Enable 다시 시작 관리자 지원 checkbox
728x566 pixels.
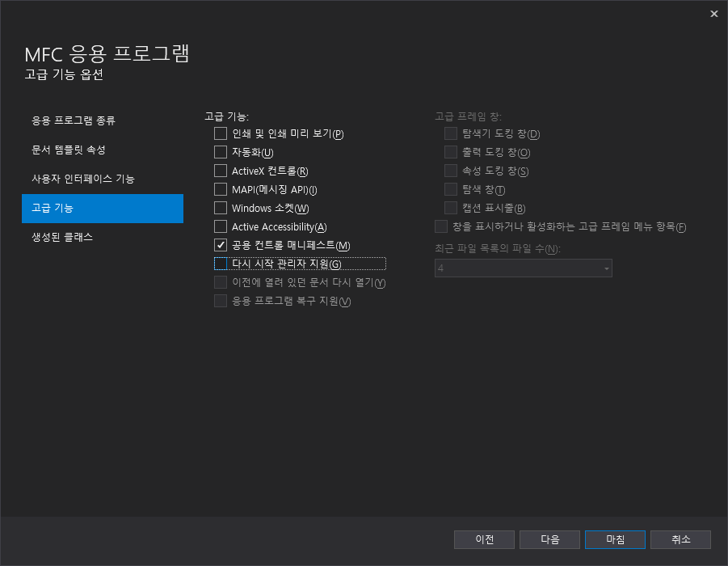(x=221, y=264)
